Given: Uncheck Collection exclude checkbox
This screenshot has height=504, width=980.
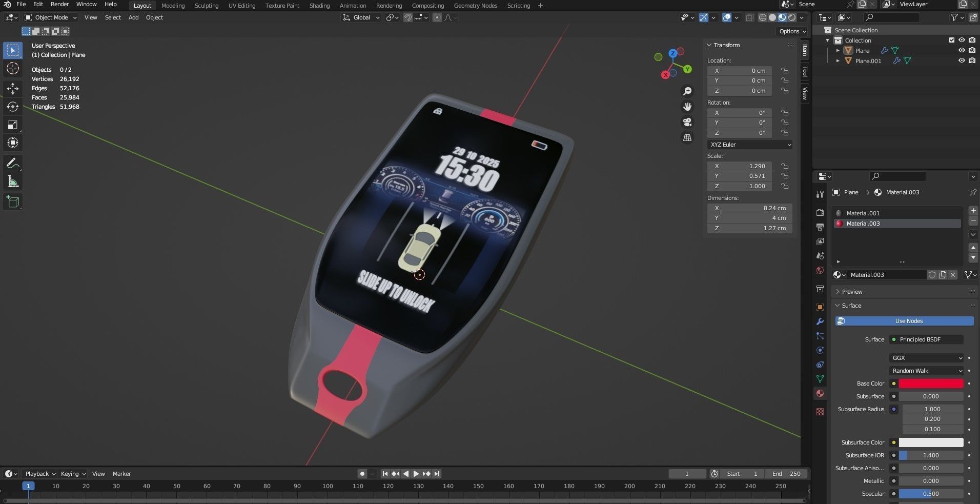Looking at the screenshot, I should tap(952, 40).
